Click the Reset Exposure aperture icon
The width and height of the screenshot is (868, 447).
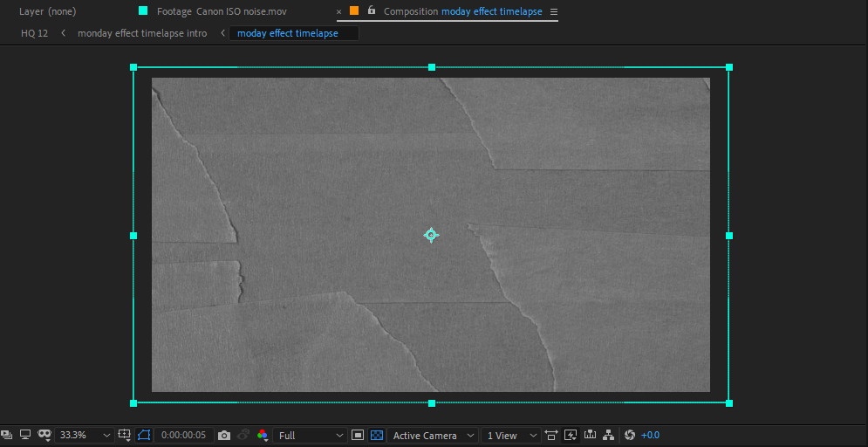pyautogui.click(x=630, y=436)
